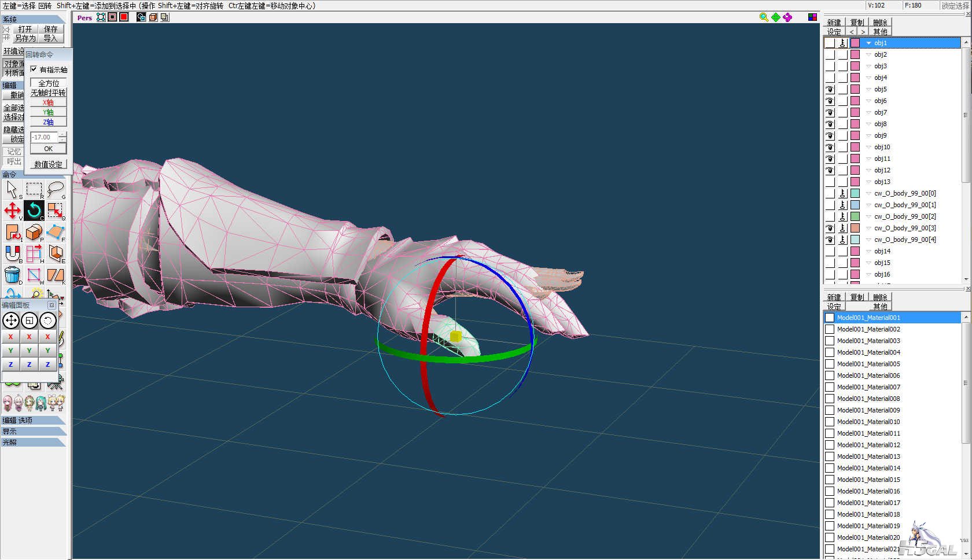
Task: Open the Pers view menu
Action: (x=84, y=17)
